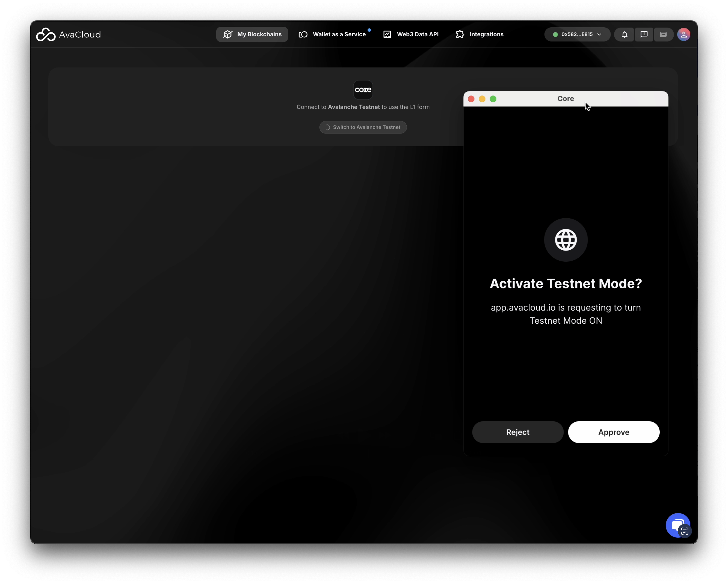The image size is (728, 584).
Task: Click the Core logo icon
Action: coord(363,90)
